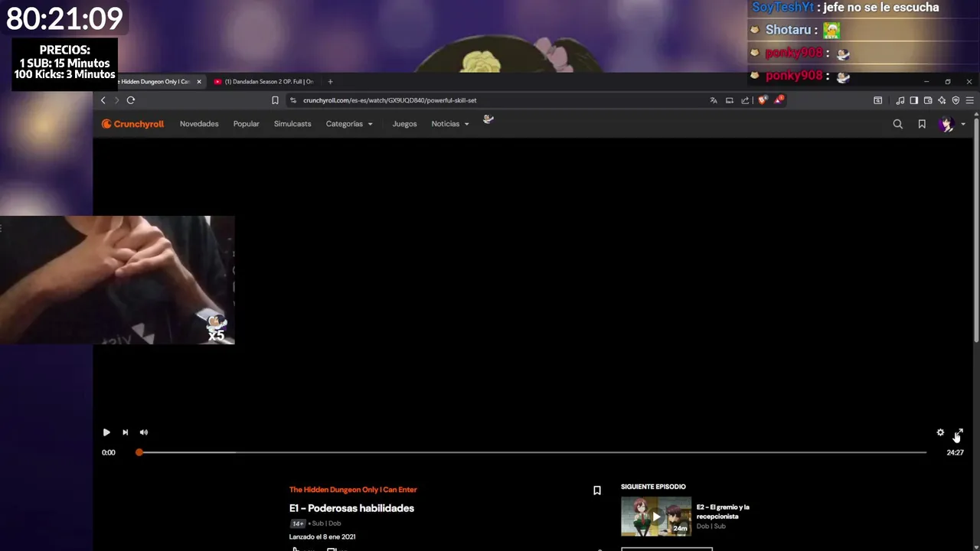Screen dimensions: 980x551
Task: Click SIGUIENTE EPISODIO heading
Action: coord(653,487)
